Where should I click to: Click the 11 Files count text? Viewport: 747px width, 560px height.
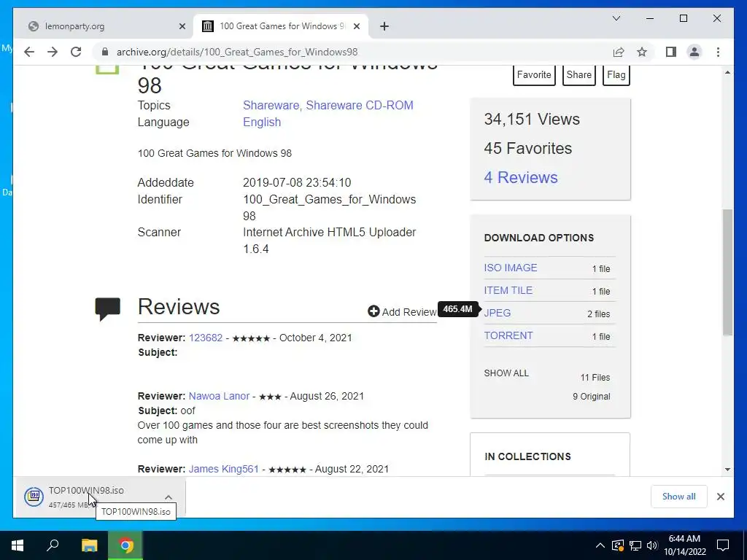[x=595, y=378]
